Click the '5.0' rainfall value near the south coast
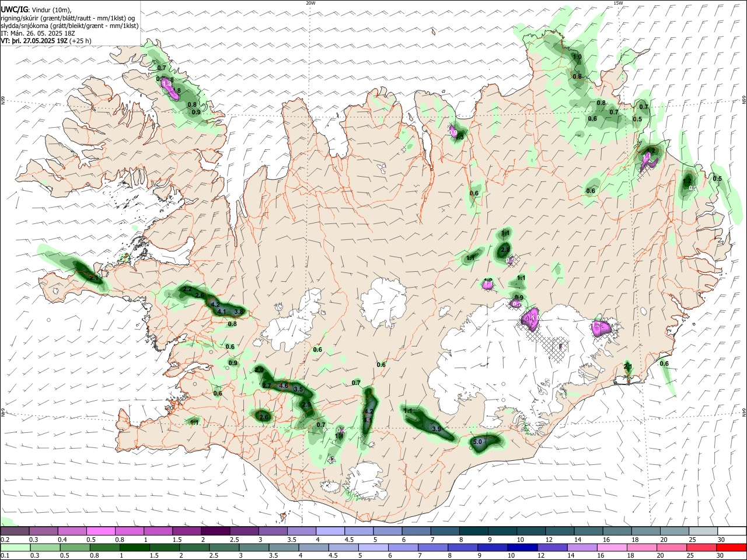The image size is (747, 560). [x=477, y=442]
